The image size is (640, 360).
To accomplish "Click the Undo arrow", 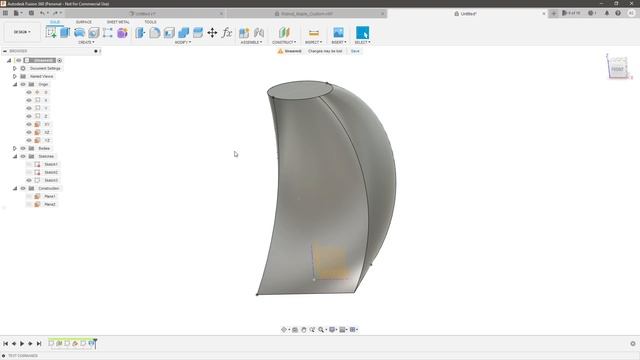I will [42, 13].
